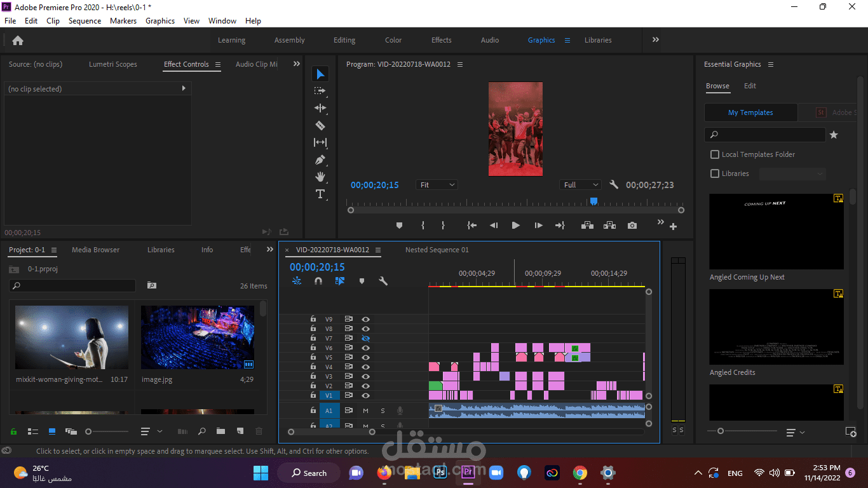Screen dimensions: 868x488
Task: Click the My Templates button
Action: (x=750, y=112)
